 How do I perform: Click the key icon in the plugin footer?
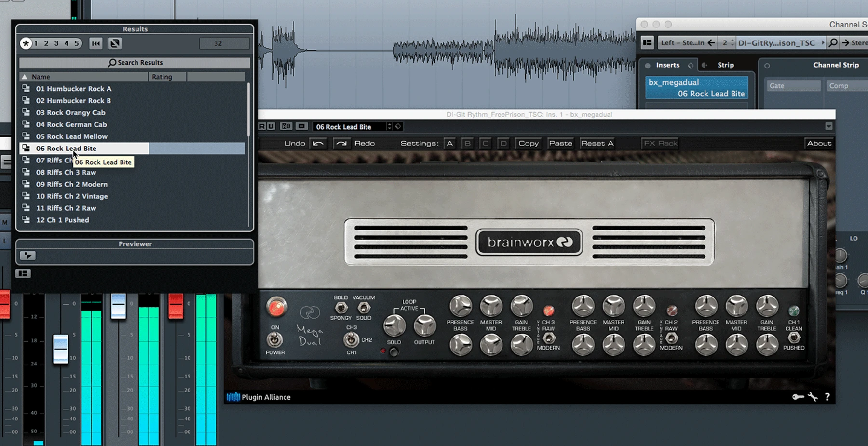[x=798, y=397]
